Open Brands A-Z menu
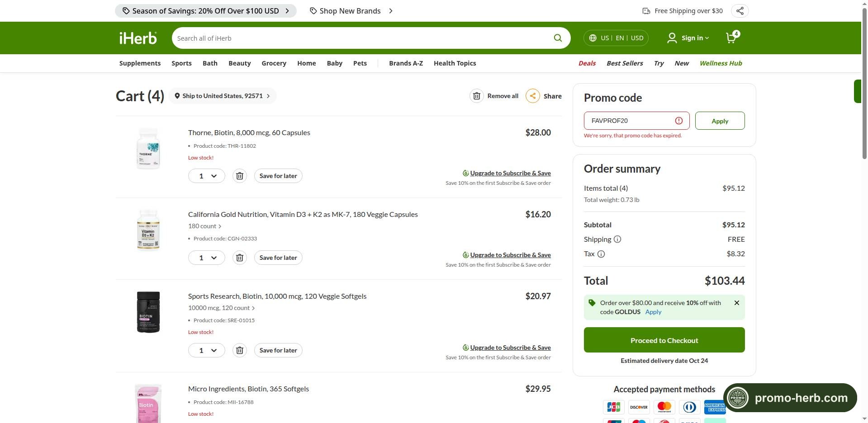The image size is (868, 423). [x=406, y=63]
